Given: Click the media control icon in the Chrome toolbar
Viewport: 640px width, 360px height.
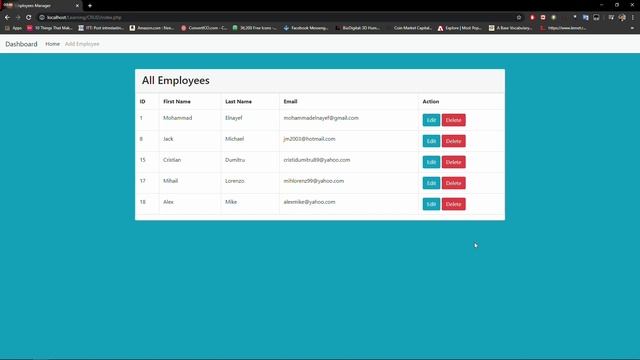Looking at the screenshot, I should [x=611, y=18].
